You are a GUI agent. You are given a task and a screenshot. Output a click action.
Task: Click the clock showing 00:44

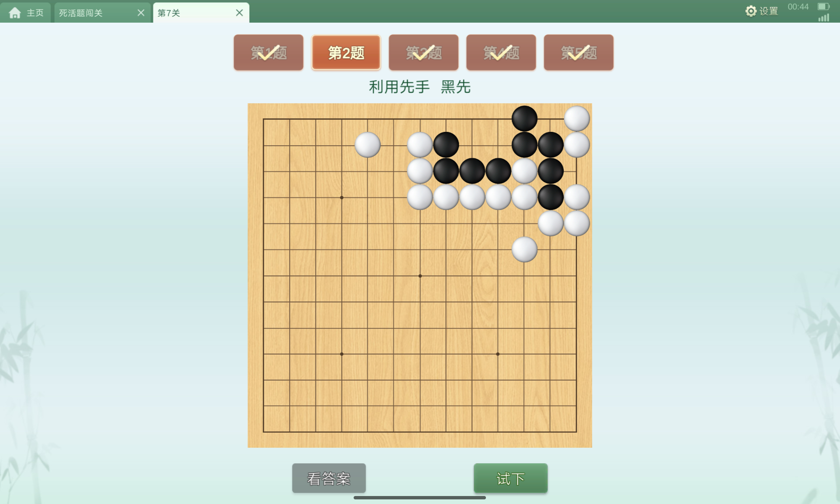798,7
